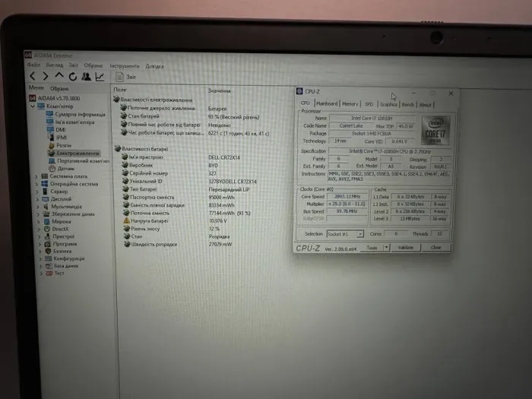Click the AIDA64 v5.70.3800 root icon

(32, 98)
